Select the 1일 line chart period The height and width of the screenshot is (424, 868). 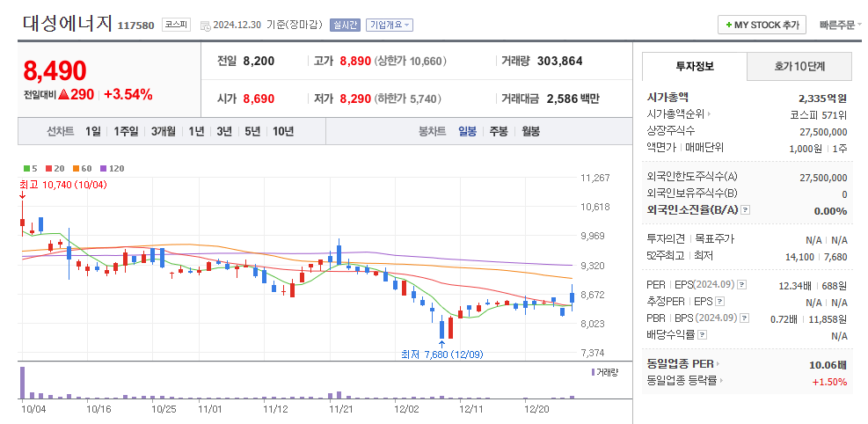(93, 132)
